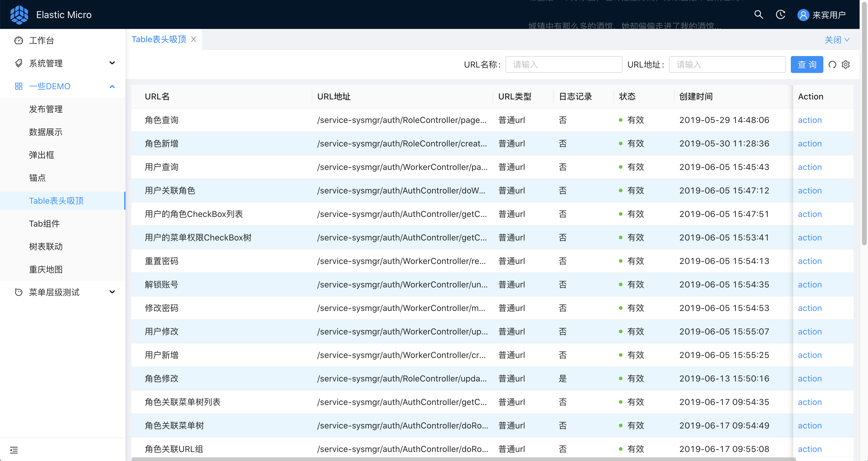Screen dimensions: 868x461
Task: Click the refresh icon beside query button
Action: (x=832, y=64)
